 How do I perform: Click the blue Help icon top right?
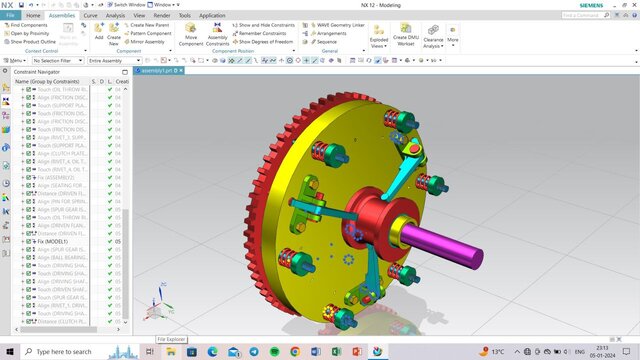pos(634,15)
